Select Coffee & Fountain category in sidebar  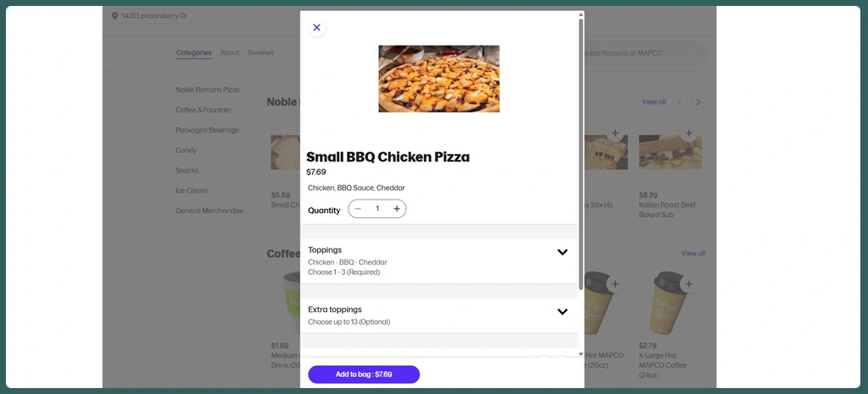(x=203, y=110)
